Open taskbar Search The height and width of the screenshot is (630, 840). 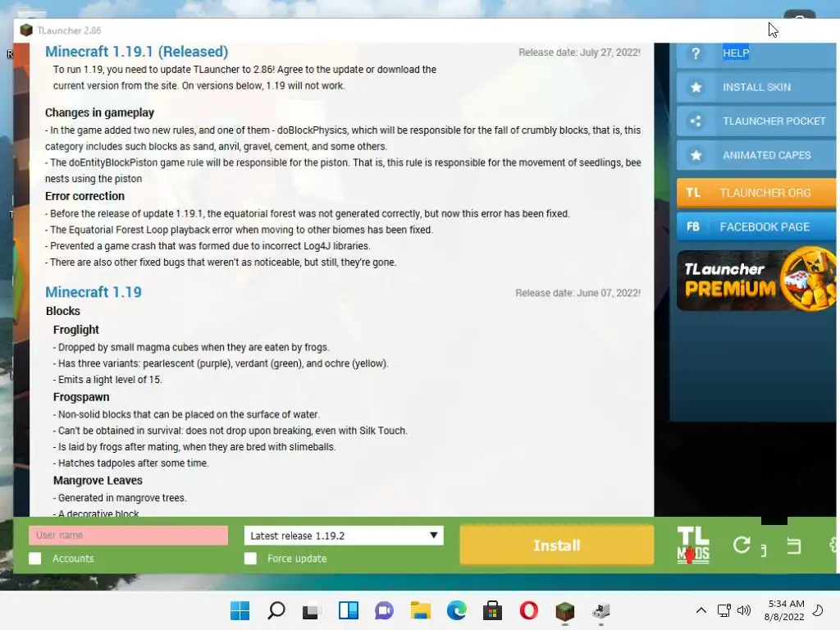click(276, 610)
